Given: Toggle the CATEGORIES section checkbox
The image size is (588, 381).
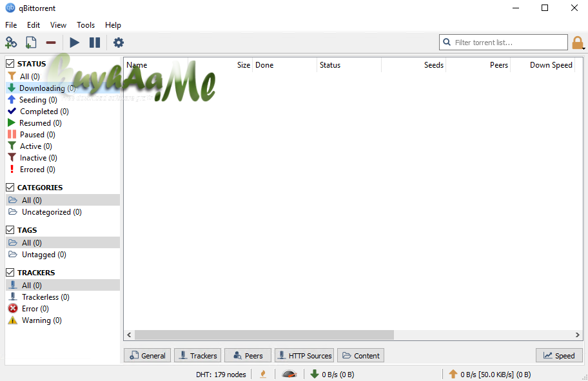Looking at the screenshot, I should (x=10, y=187).
